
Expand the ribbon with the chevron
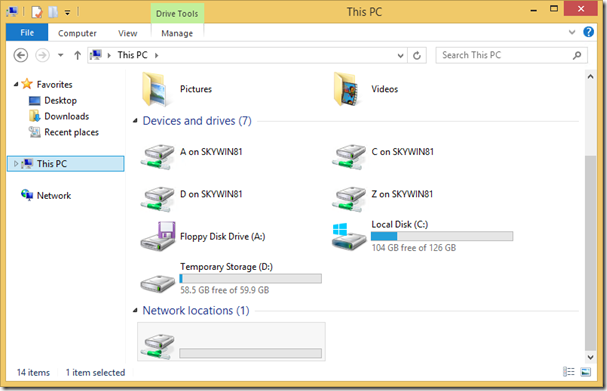pyautogui.click(x=572, y=32)
